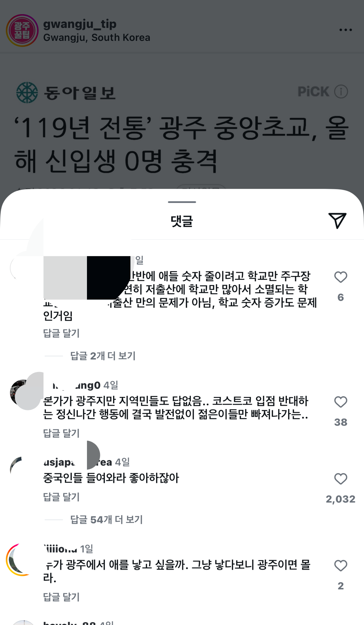The width and height of the screenshot is (364, 625).
Task: Like the comment with 2,032 likes
Action: pyautogui.click(x=341, y=479)
